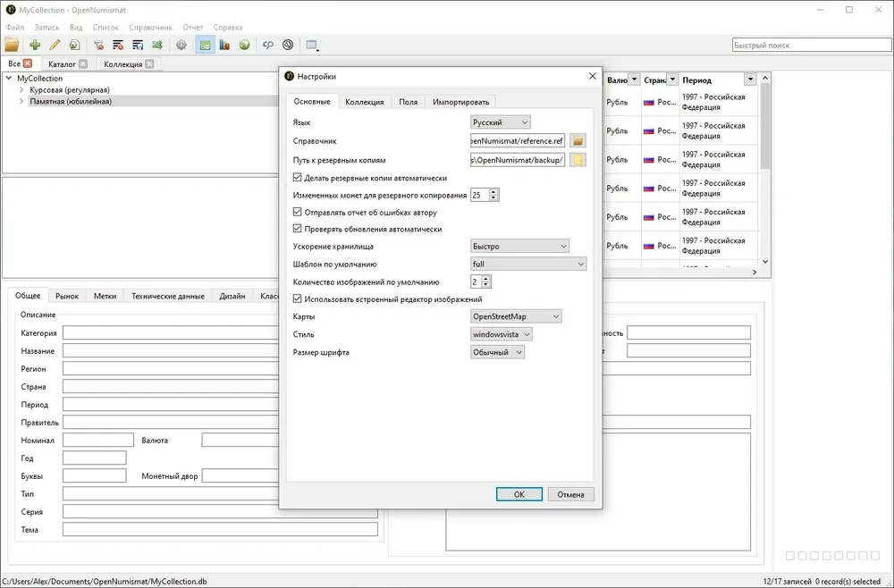
Task: Open the Период column filter dropdown
Action: pyautogui.click(x=750, y=80)
